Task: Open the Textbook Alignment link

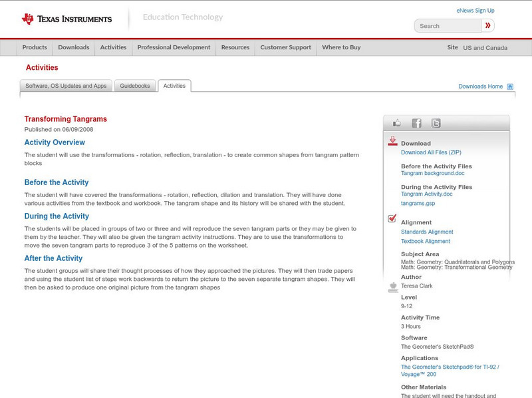Action: (426, 242)
